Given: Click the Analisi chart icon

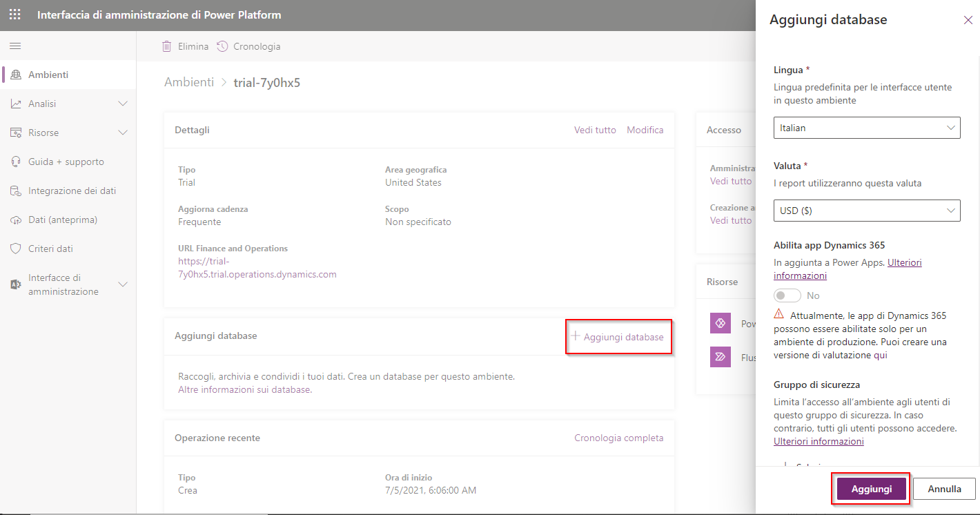Looking at the screenshot, I should (16, 104).
